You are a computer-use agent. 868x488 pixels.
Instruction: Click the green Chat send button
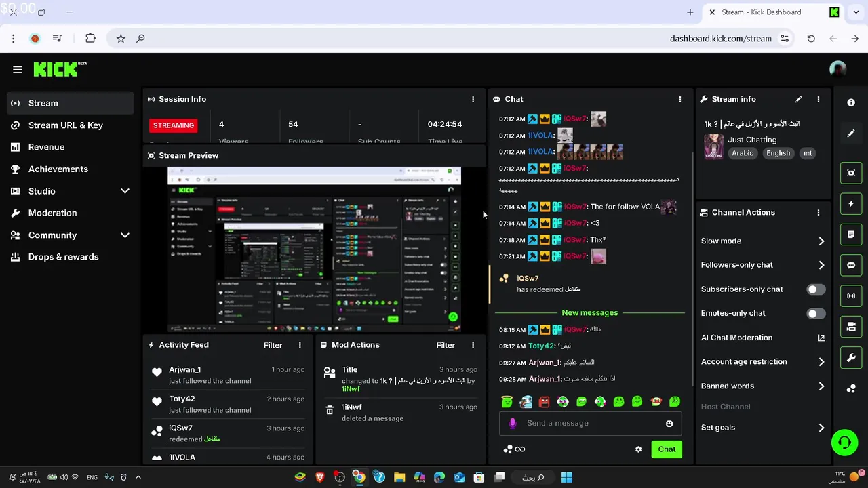[667, 449]
